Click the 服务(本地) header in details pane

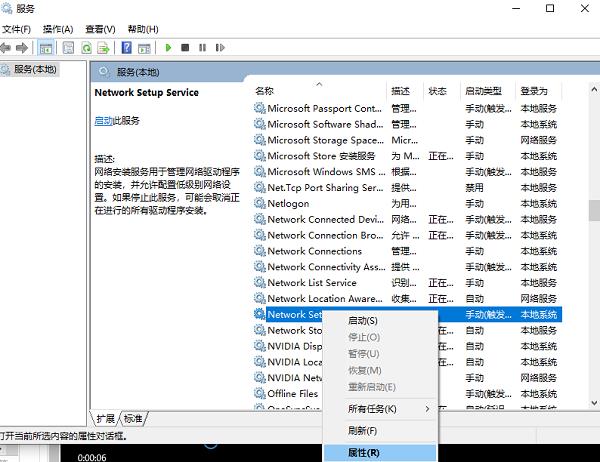(x=138, y=72)
